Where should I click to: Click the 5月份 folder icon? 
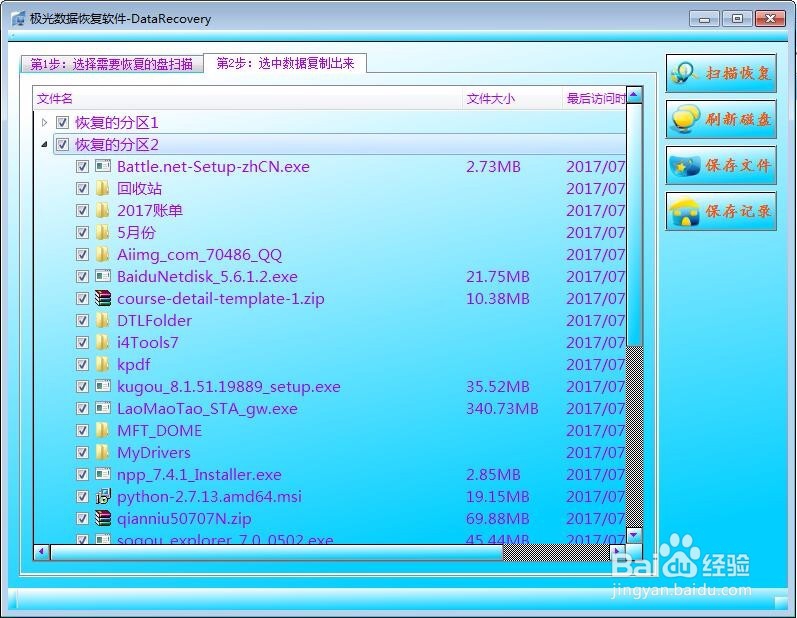click(x=103, y=232)
